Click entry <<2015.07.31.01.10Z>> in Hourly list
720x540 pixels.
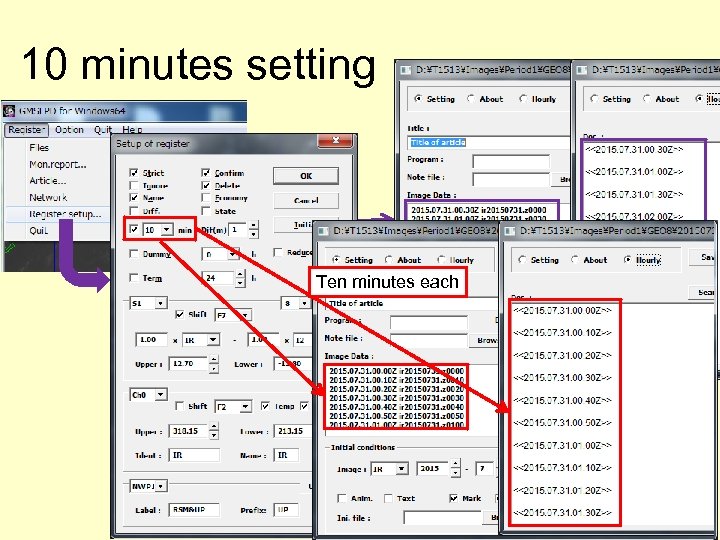point(562,467)
